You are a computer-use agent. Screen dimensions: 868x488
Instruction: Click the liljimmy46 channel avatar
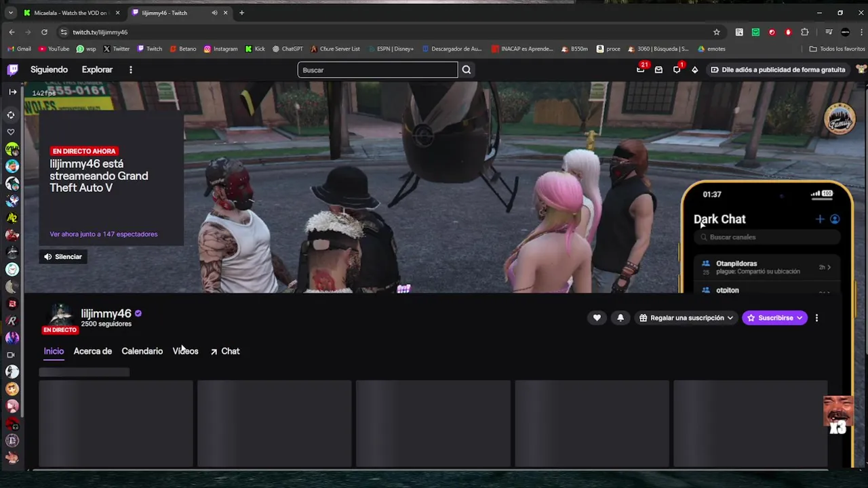point(60,315)
